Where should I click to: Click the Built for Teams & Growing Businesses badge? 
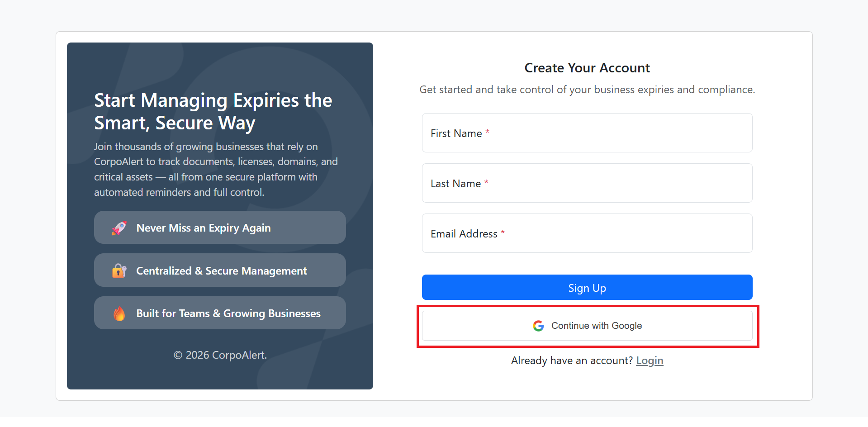tap(220, 313)
